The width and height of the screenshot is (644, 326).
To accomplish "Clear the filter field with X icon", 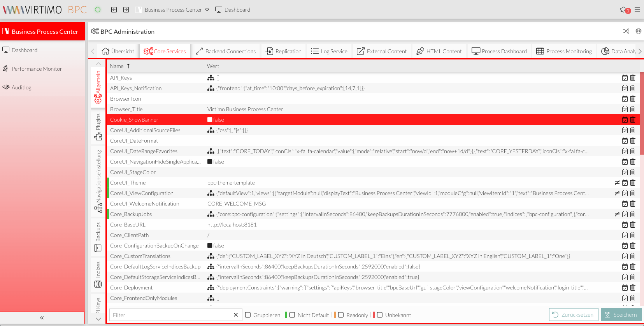I will pyautogui.click(x=236, y=315).
